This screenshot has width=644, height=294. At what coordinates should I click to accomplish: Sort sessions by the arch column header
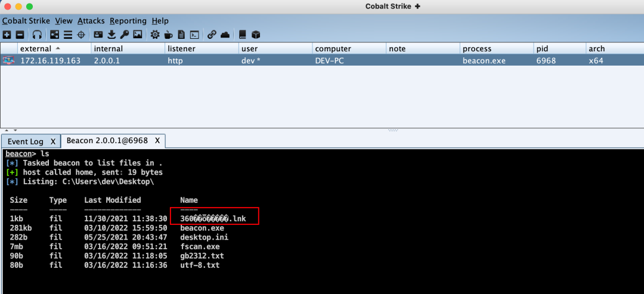click(x=614, y=48)
